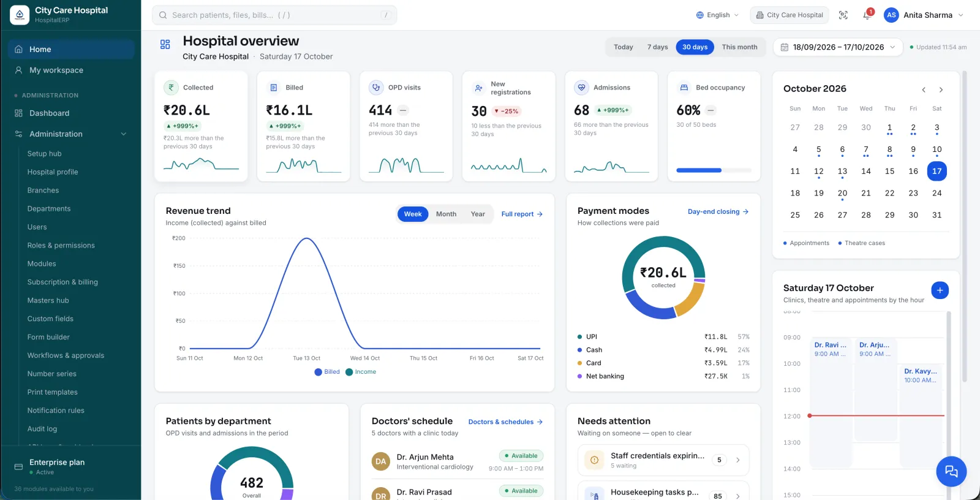The image size is (980, 500).
Task: Open the chat support bubble
Action: 951,471
